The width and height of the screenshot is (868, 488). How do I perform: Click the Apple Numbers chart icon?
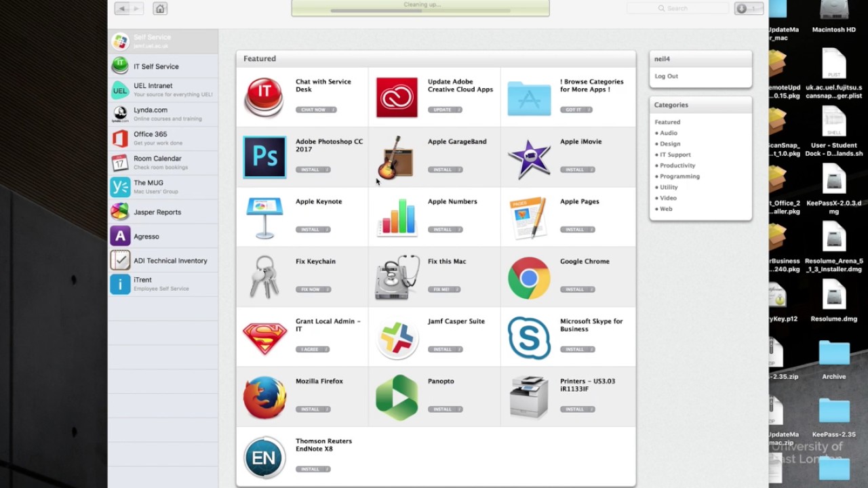(x=397, y=218)
